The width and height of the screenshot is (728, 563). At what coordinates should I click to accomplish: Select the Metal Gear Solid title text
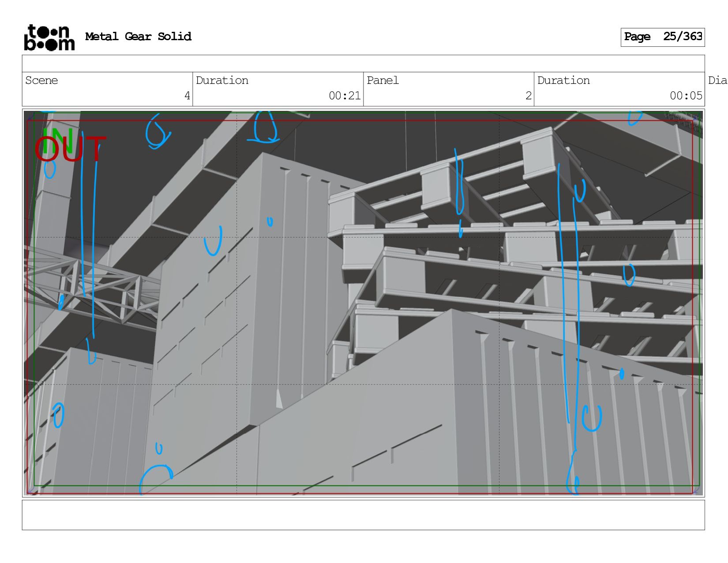(x=138, y=37)
